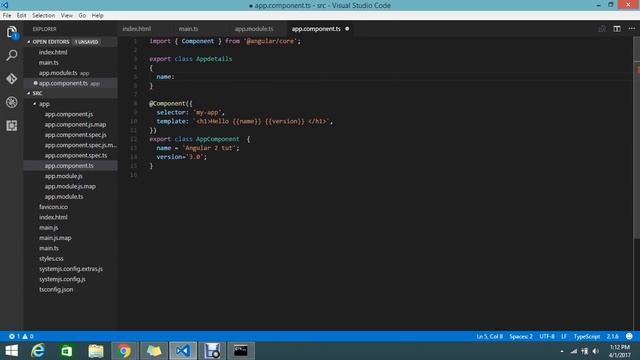Open the Debug view in the activity bar
The height and width of the screenshot is (360, 640).
(x=12, y=102)
